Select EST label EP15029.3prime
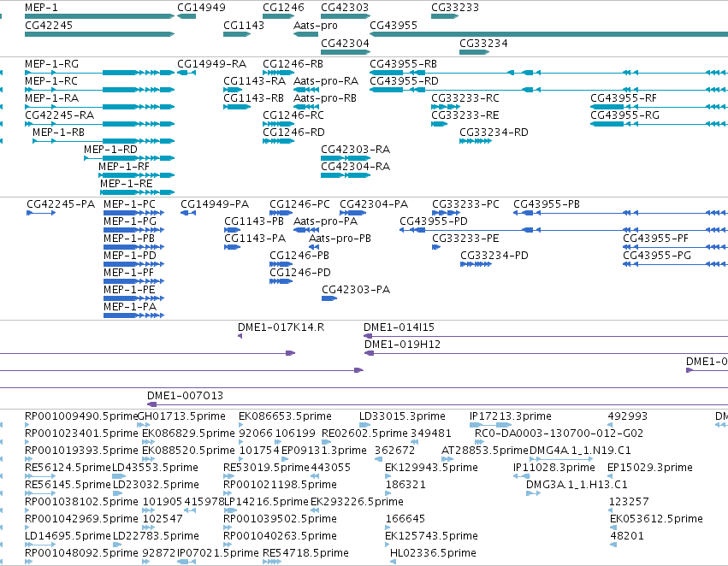This screenshot has height=566, width=728. click(650, 468)
